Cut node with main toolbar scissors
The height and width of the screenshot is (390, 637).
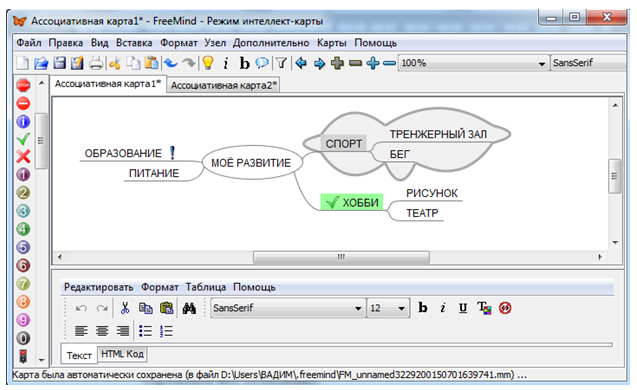(x=115, y=63)
